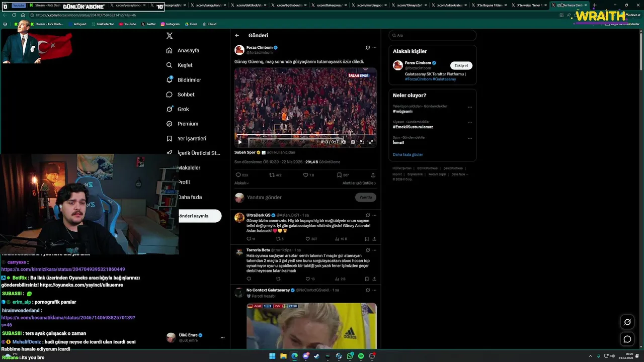The height and width of the screenshot is (362, 644).
Task: Share Torreria Bets reply
Action: click(x=374, y=279)
